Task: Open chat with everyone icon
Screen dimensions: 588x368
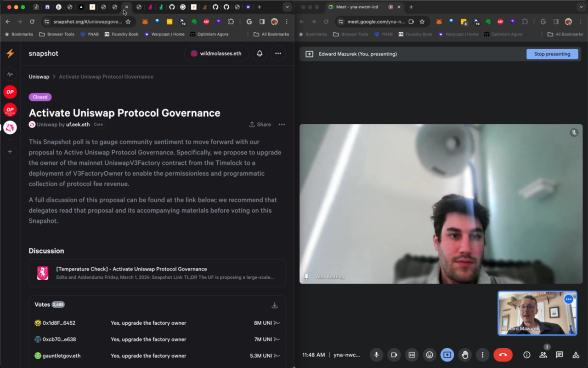Action: 560,355
